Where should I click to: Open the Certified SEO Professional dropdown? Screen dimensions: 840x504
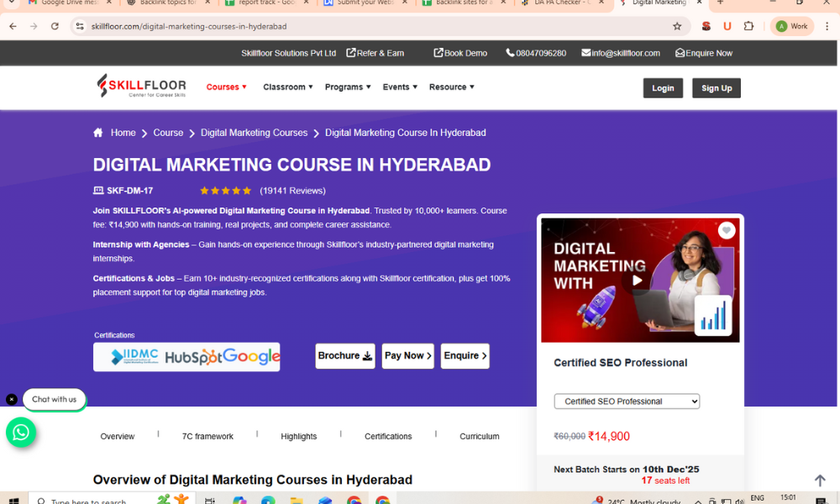tap(627, 402)
